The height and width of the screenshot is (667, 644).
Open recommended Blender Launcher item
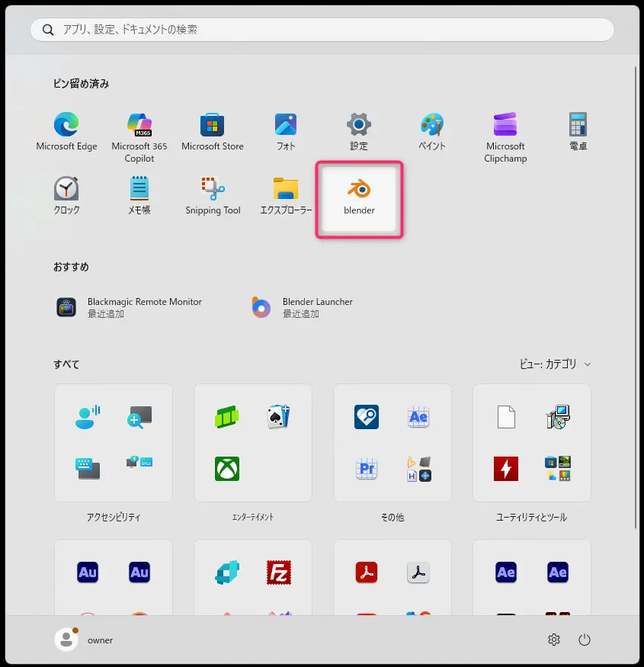(303, 307)
